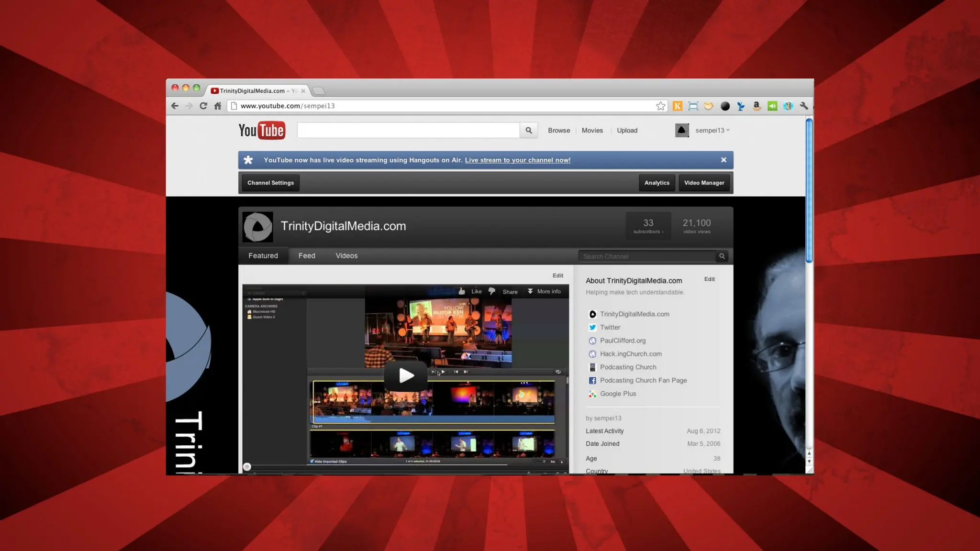The height and width of the screenshot is (551, 980).
Task: Play the featured video
Action: coord(406,375)
